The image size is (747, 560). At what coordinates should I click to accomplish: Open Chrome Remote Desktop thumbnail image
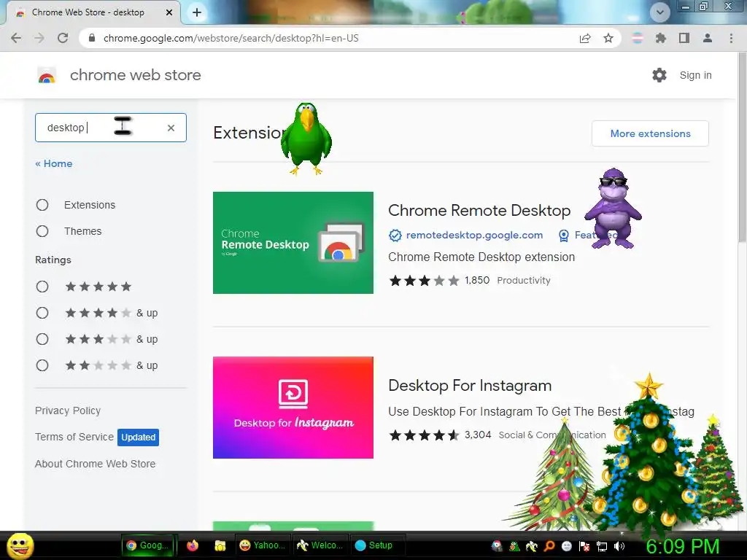point(293,243)
